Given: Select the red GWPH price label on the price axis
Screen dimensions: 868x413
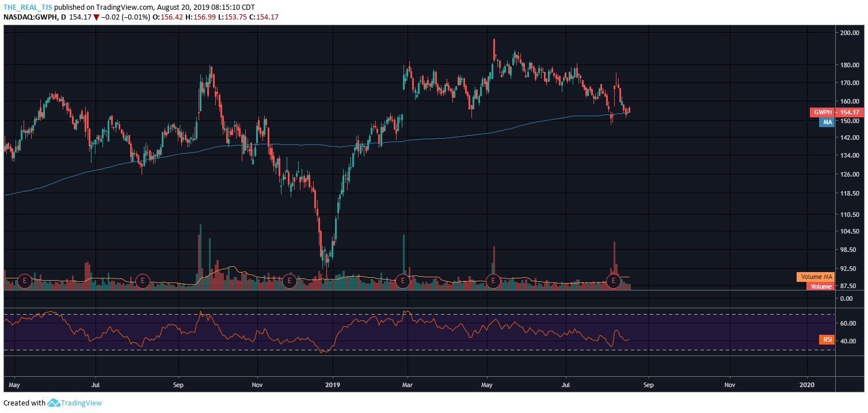Looking at the screenshot, I should [836, 112].
